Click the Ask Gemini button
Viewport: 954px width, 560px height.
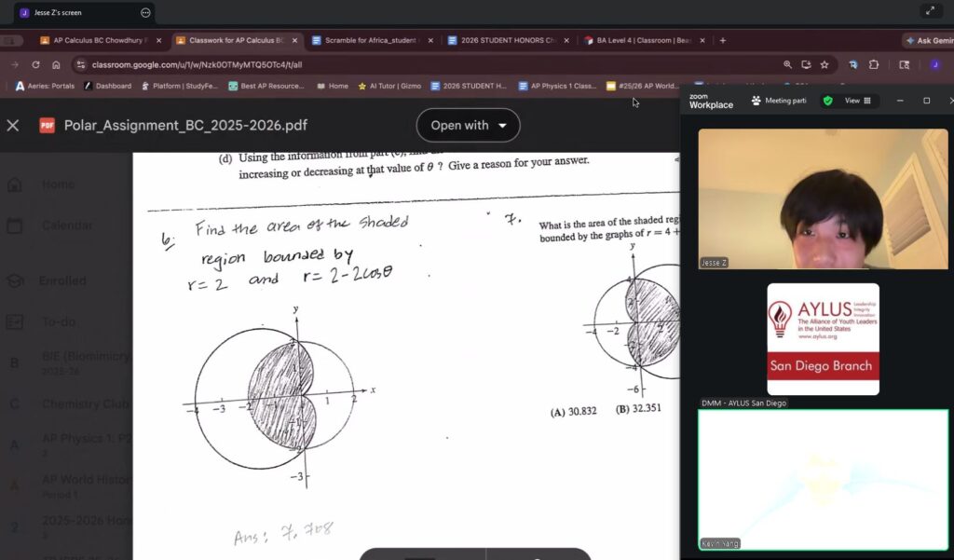pyautogui.click(x=929, y=40)
